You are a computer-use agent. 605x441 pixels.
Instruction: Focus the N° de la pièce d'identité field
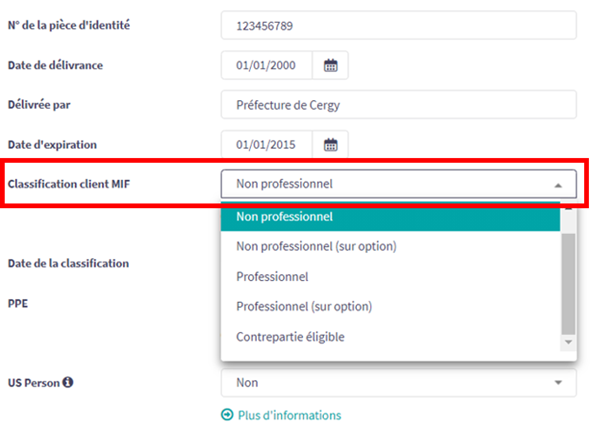[x=398, y=25]
